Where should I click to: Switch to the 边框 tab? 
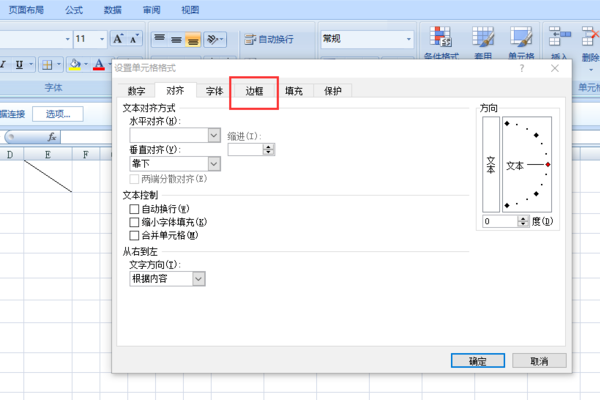(x=254, y=91)
